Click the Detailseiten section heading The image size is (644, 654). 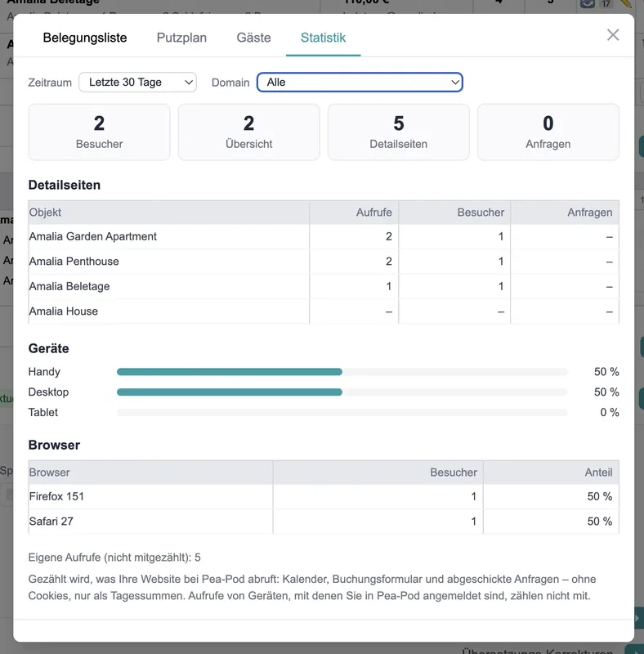[65, 185]
